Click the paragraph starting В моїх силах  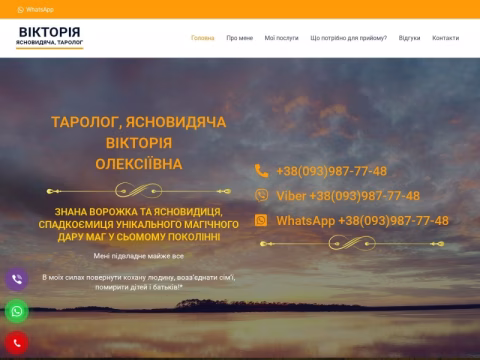point(139,282)
